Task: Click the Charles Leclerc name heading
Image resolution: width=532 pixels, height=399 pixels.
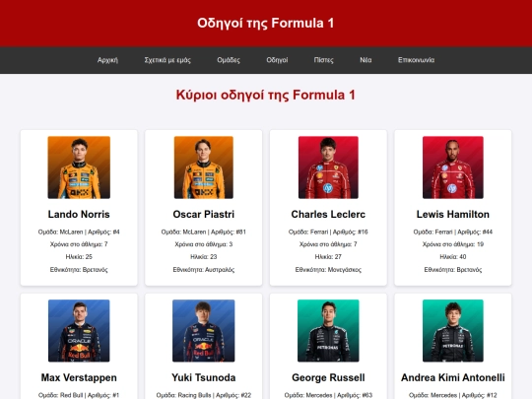Action: pos(328,214)
